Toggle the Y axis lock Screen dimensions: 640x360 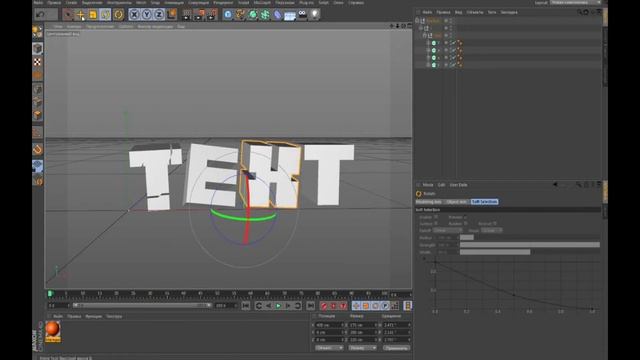pyautogui.click(x=147, y=15)
